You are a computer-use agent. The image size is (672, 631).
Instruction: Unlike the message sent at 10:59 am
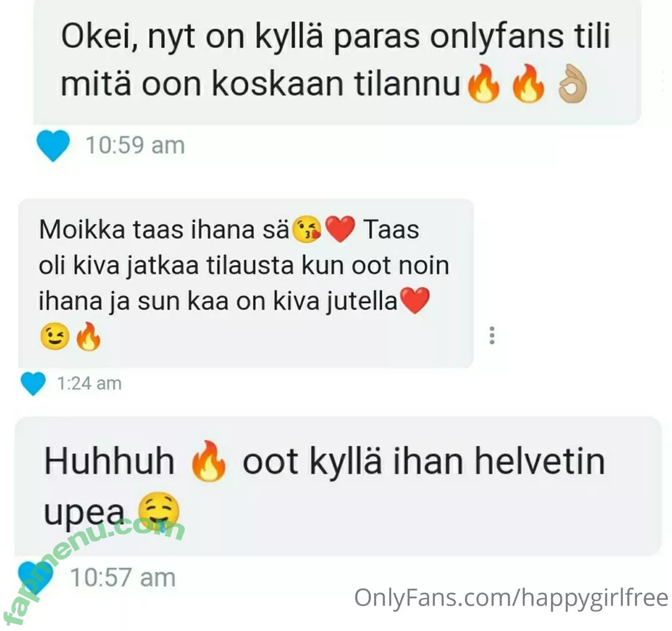(x=53, y=146)
